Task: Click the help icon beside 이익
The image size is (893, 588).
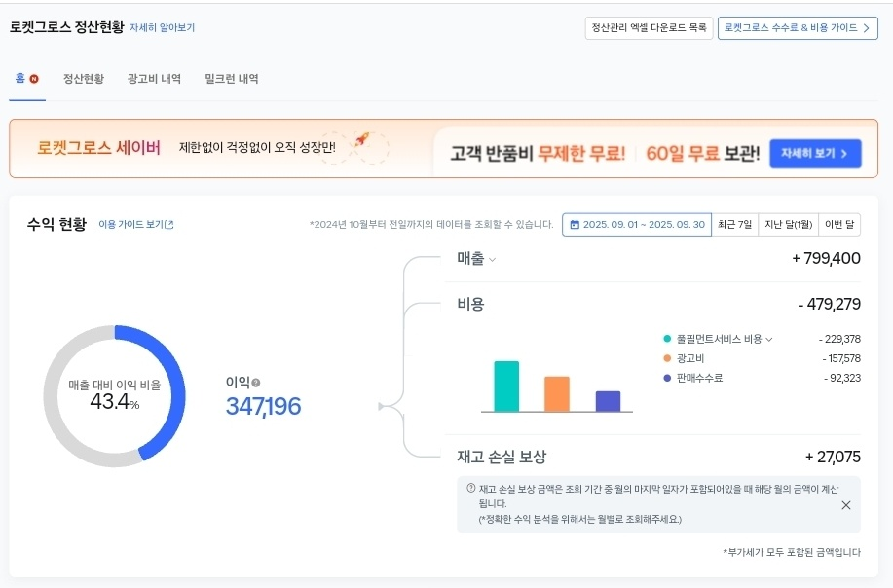Action: pyautogui.click(x=256, y=383)
